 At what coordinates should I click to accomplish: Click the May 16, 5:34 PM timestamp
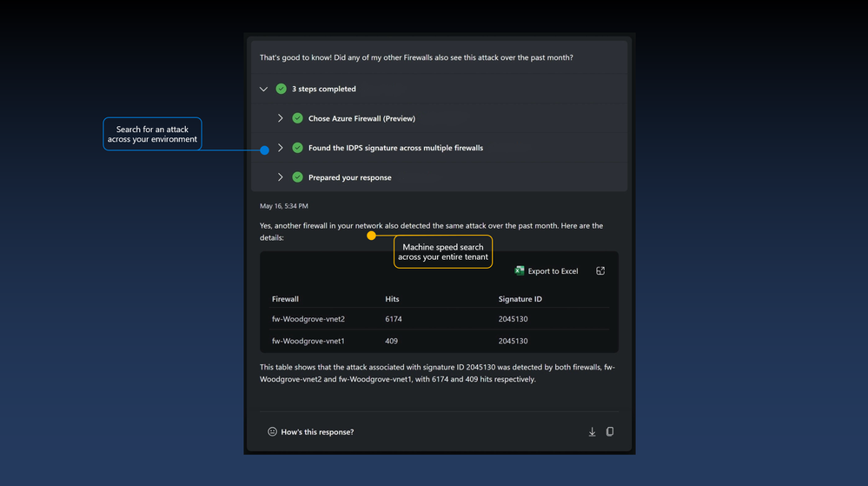284,205
